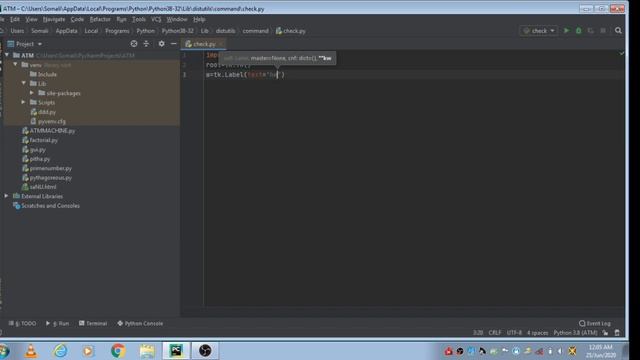Click the Python38-32 breadcrumb
The height and width of the screenshot is (360, 640).
[x=178, y=31]
